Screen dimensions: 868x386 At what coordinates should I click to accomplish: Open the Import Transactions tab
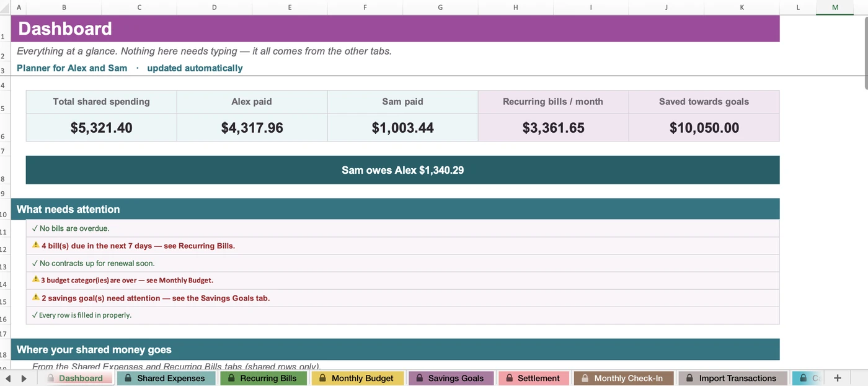(733, 378)
